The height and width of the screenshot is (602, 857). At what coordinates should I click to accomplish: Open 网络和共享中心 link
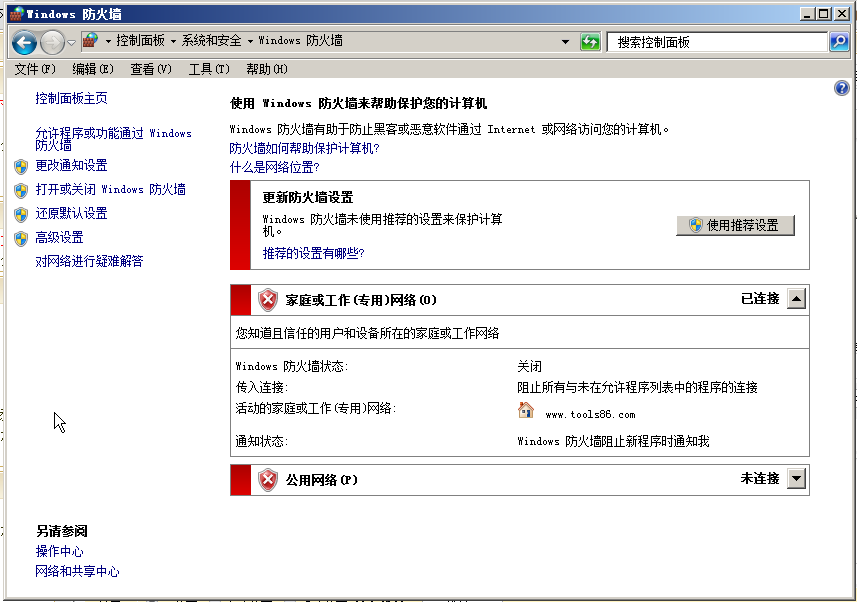77,571
